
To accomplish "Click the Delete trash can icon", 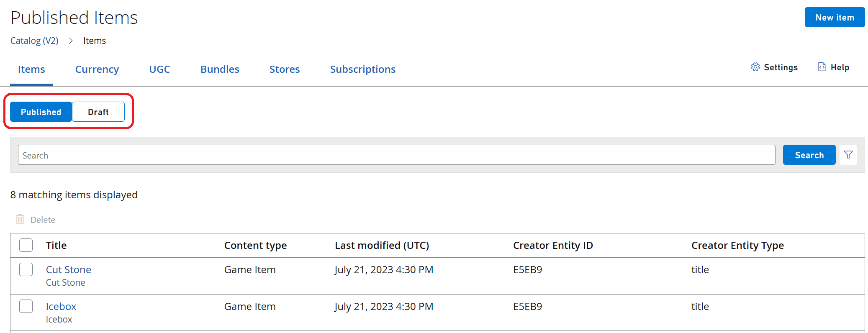I will coord(20,220).
